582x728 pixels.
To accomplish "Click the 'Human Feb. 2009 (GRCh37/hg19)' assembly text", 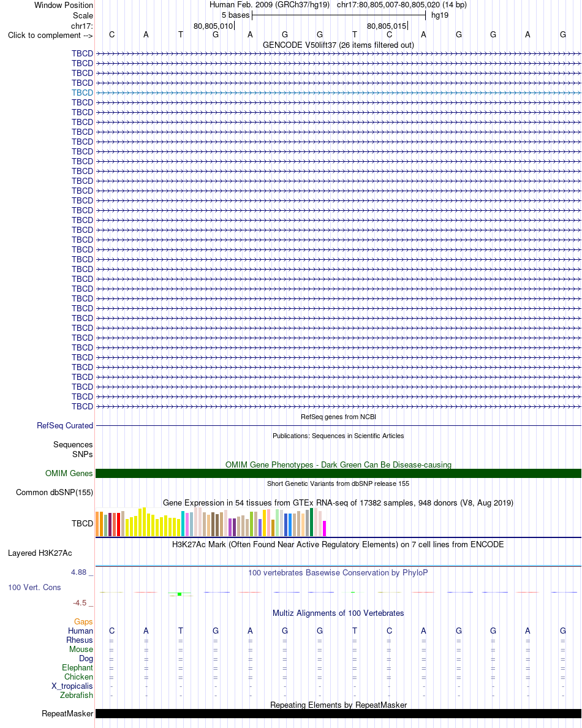I will click(269, 5).
